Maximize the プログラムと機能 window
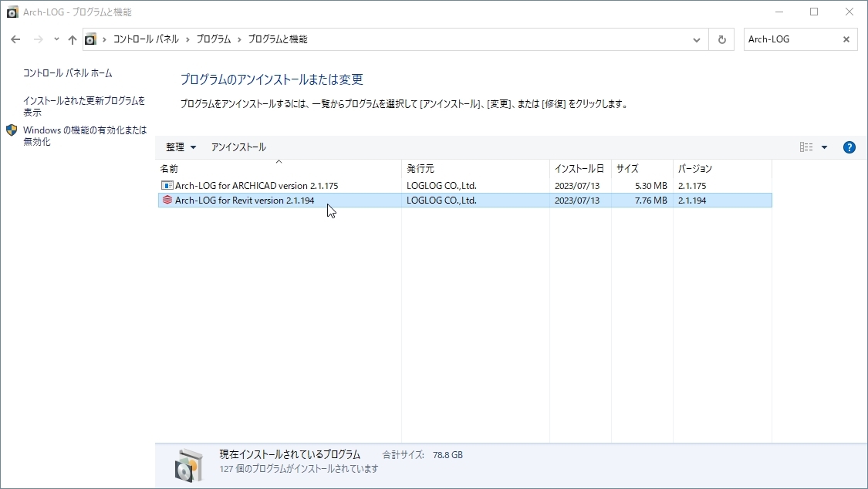Image resolution: width=868 pixels, height=489 pixels. pyautogui.click(x=814, y=12)
